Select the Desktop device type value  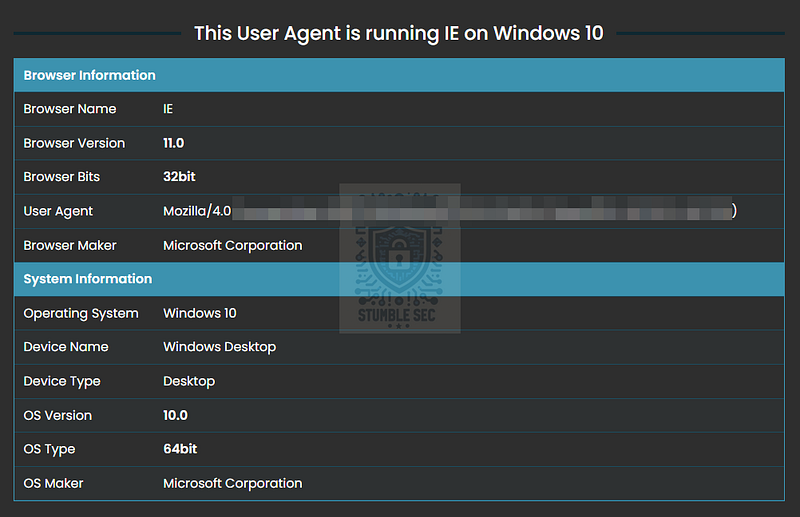click(x=189, y=381)
